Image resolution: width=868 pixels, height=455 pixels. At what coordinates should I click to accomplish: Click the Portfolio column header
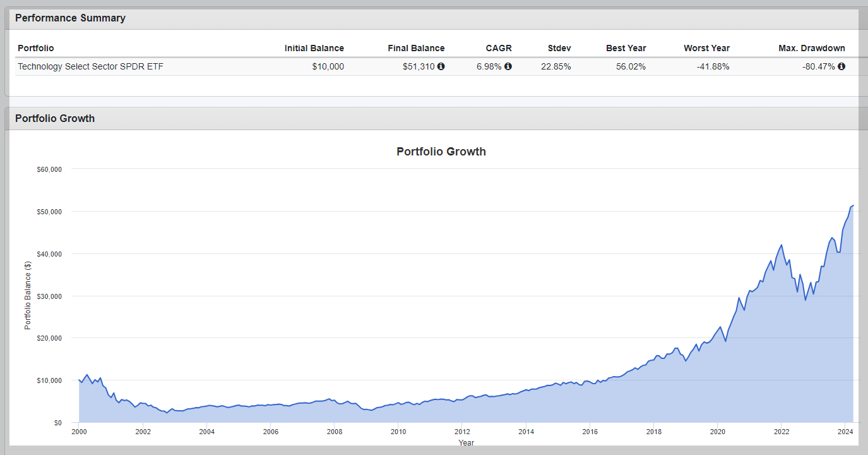pos(36,48)
